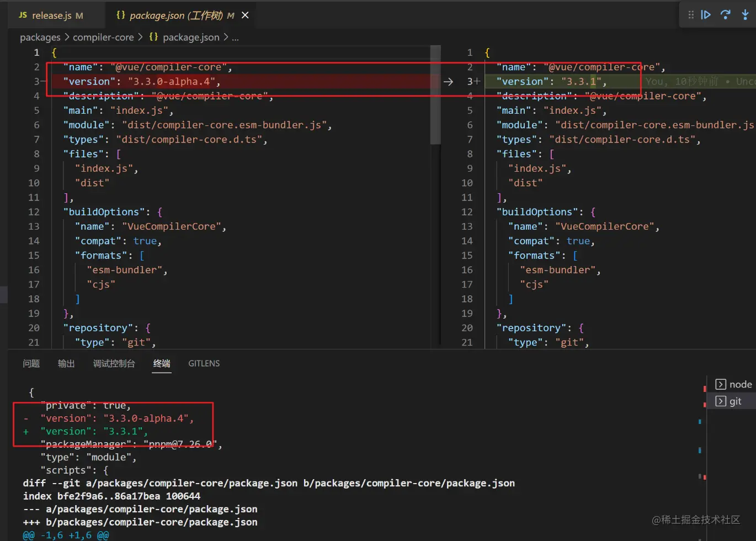Click the terminal line - "version": "3.3.0-alpha.4"
This screenshot has width=756, height=541.
(109, 418)
